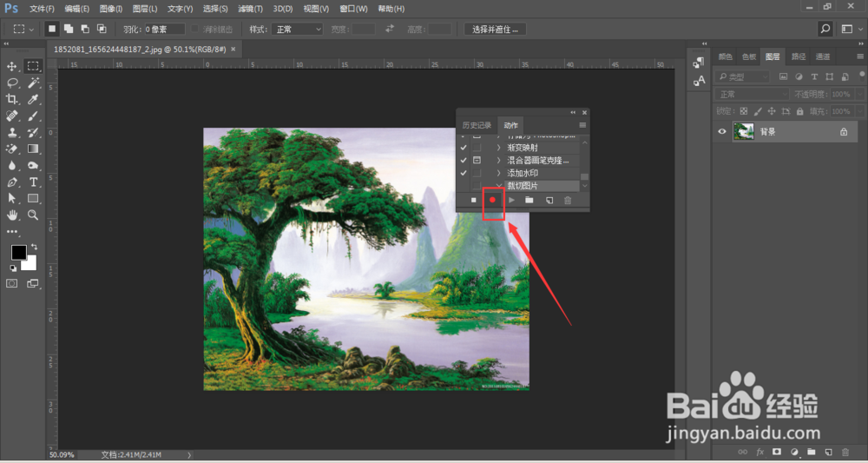Viewport: 868px width, 463px height.
Task: Open the 滤镜(T) menu
Action: click(251, 9)
